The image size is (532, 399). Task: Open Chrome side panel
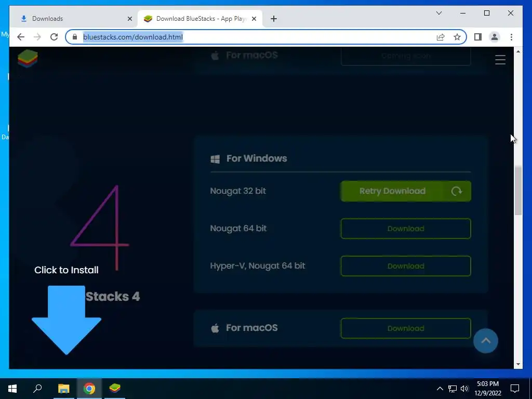point(478,37)
